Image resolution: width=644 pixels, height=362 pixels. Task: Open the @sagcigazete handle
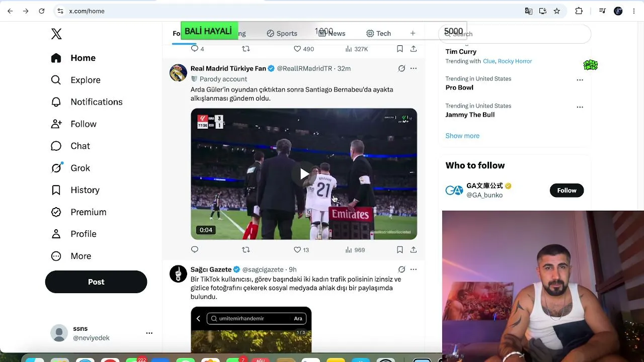pos(263,269)
